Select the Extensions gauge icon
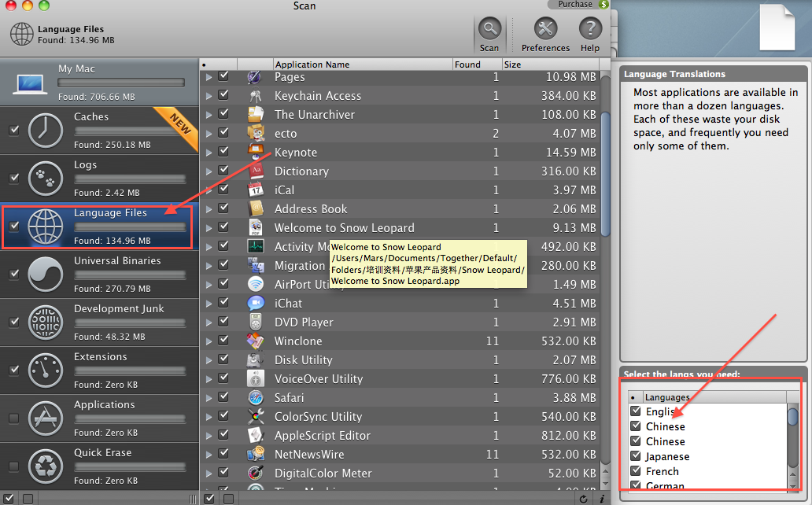 (45, 370)
